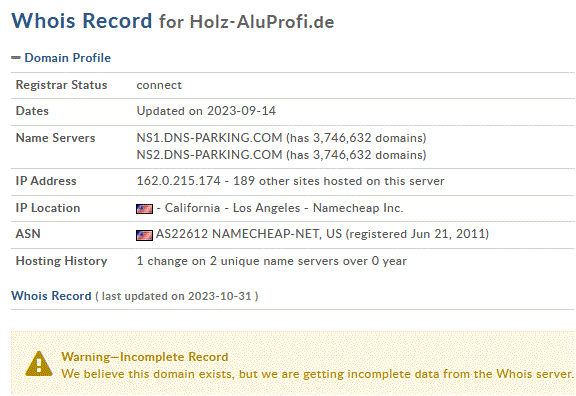Click the minus icon beside Domain Profile
This screenshot has height=396, width=576.
pos(15,57)
